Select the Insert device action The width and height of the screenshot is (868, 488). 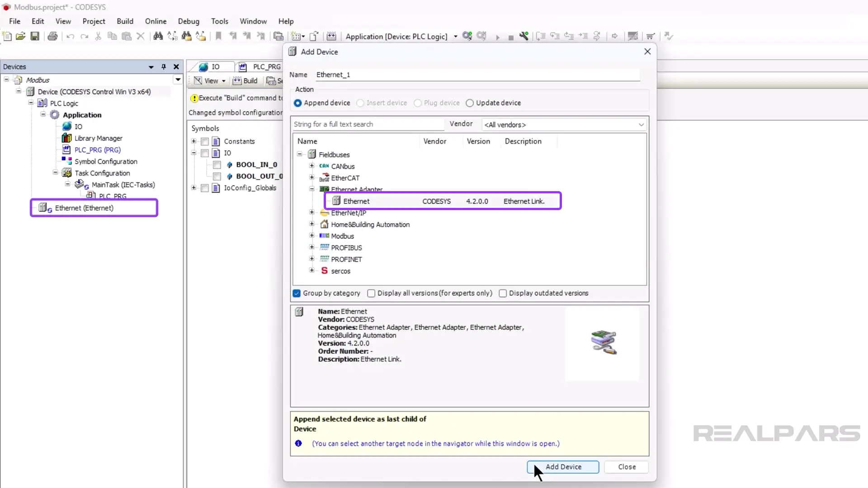click(x=360, y=103)
